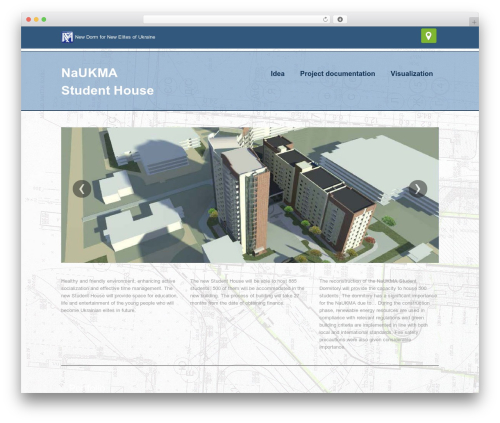Click the NaUKMA logo in top bar
This screenshot has width=500, height=423.
click(x=67, y=37)
